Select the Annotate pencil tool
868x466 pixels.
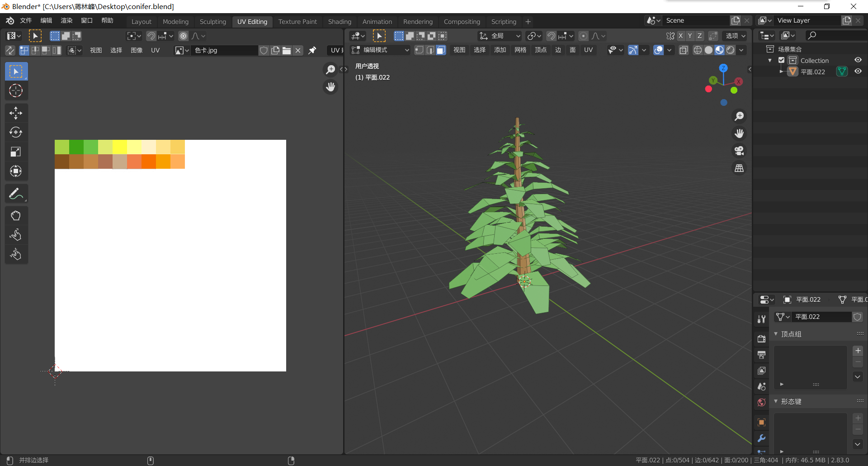(x=16, y=194)
